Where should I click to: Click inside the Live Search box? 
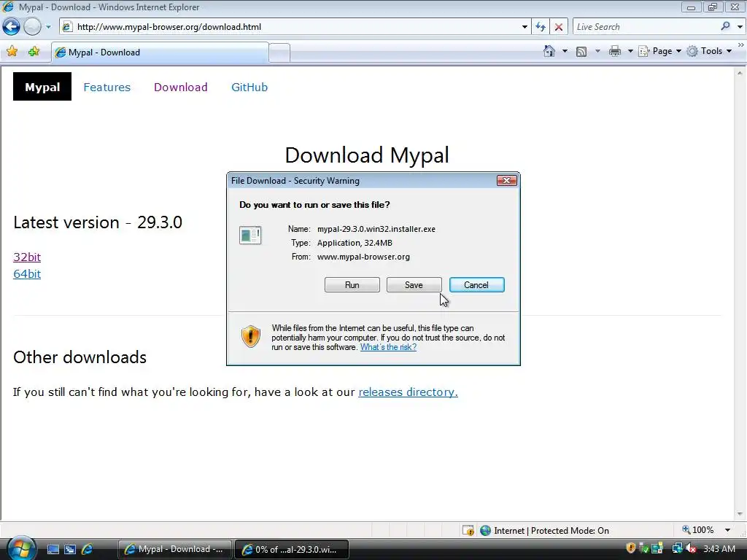(x=646, y=27)
